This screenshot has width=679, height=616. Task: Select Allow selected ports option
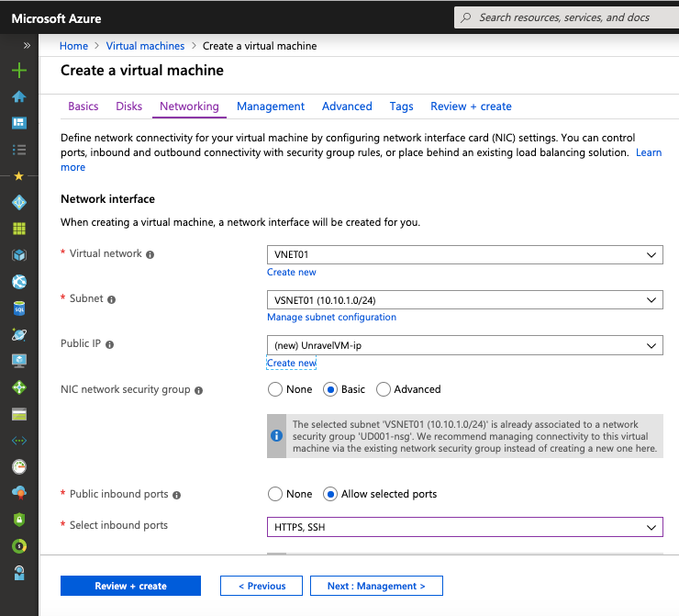[x=330, y=494]
